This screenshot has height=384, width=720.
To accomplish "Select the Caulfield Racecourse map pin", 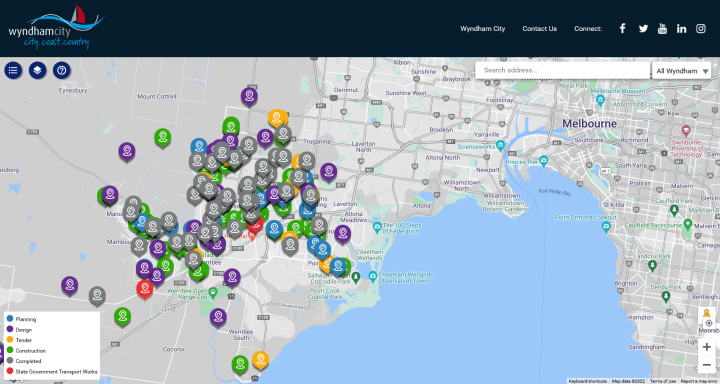I will (x=687, y=225).
